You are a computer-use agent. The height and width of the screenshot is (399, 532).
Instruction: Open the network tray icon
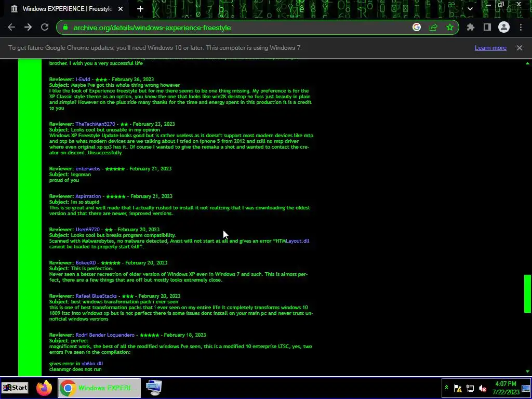(x=470, y=388)
